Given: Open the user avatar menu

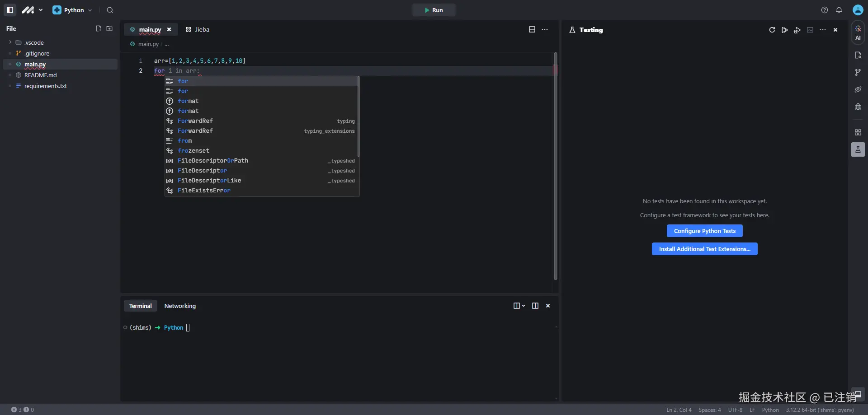Looking at the screenshot, I should 858,10.
